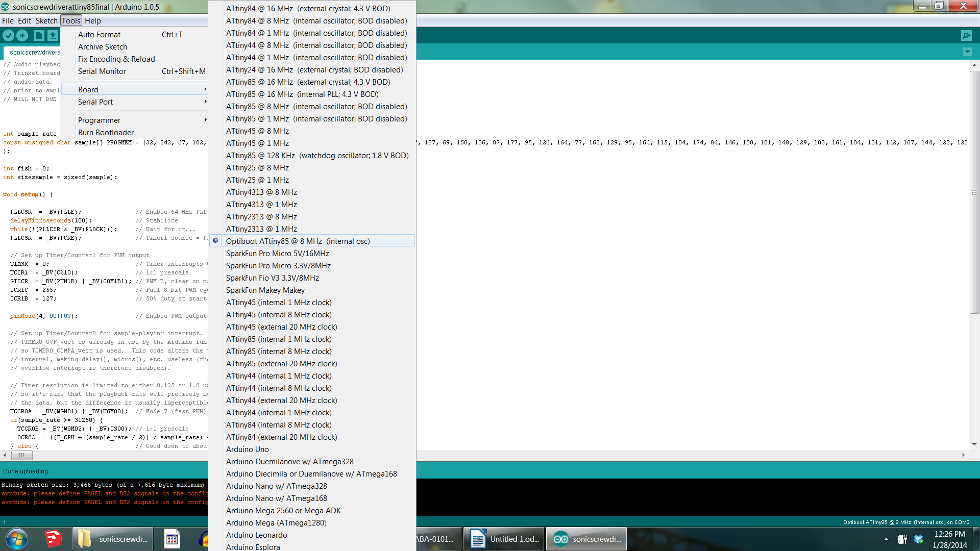Open the tab dropdown arrow at right
This screenshot has width=980, height=551.
pos(967,52)
